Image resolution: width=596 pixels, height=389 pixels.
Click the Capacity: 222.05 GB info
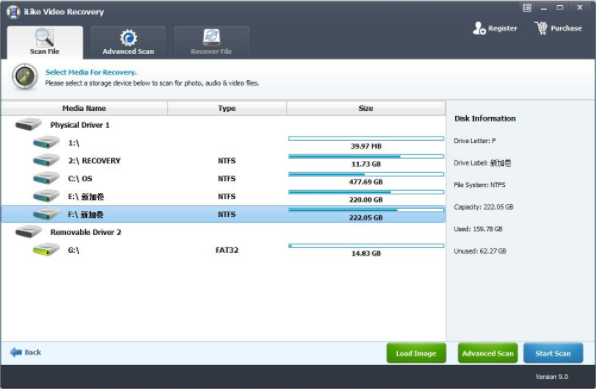[483, 207]
